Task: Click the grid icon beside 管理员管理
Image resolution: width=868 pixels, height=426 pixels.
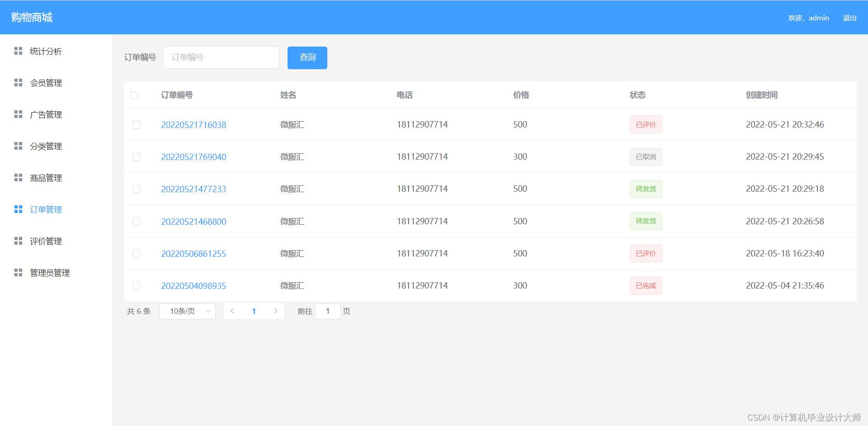Action: (x=18, y=273)
